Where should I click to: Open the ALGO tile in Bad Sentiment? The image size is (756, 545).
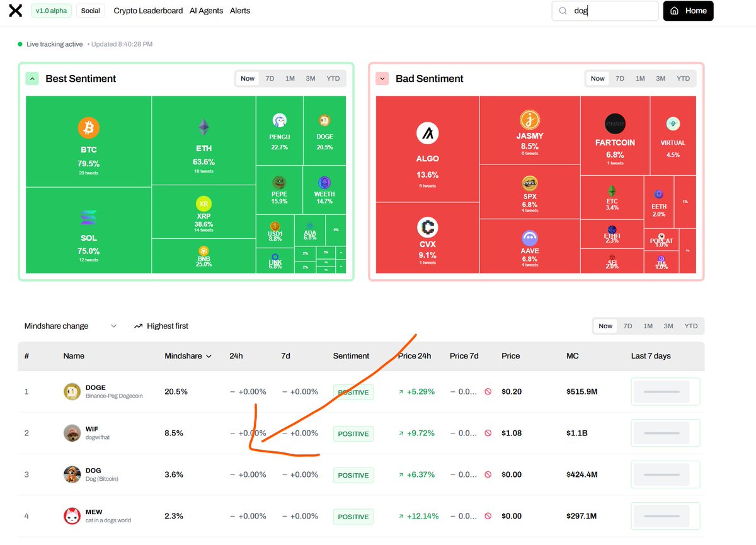pyautogui.click(x=428, y=149)
